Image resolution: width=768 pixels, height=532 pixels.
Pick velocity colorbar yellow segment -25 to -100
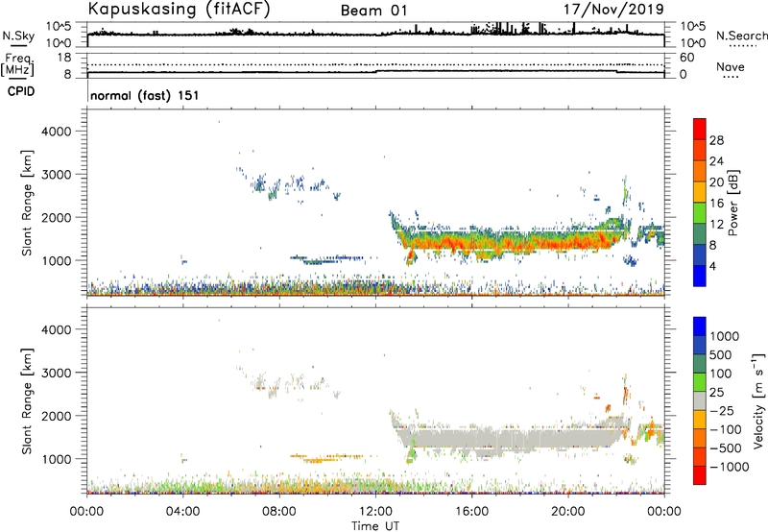pyautogui.click(x=700, y=420)
